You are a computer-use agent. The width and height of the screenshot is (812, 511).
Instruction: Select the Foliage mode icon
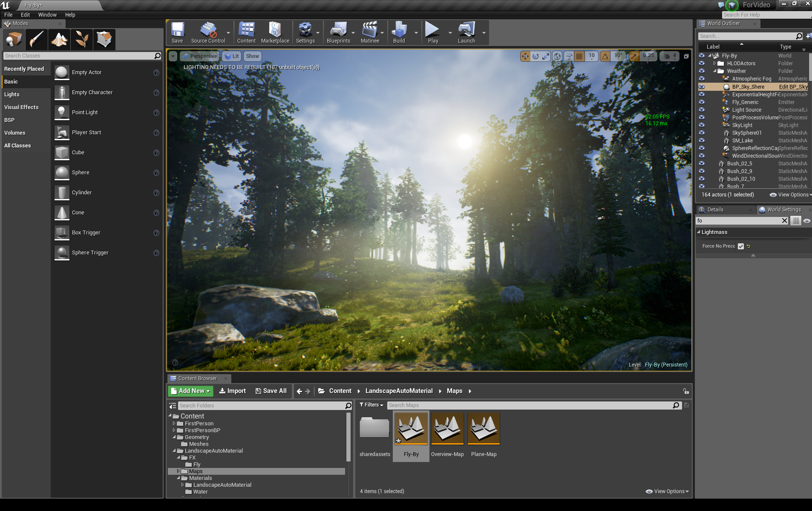[82, 39]
